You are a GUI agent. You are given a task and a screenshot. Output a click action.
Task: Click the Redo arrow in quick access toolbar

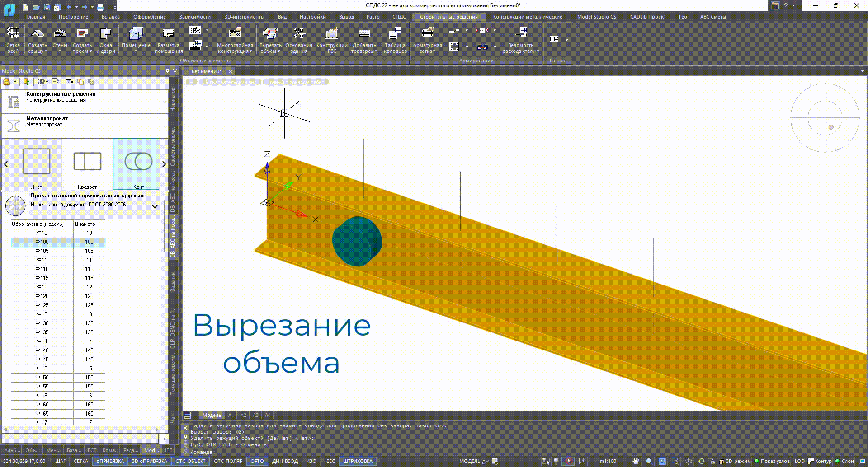(85, 7)
